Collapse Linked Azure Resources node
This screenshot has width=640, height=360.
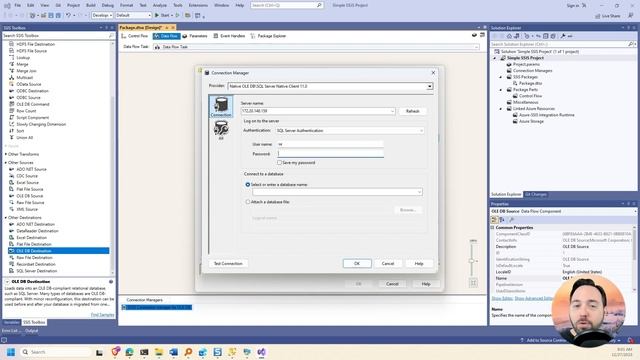[501, 109]
